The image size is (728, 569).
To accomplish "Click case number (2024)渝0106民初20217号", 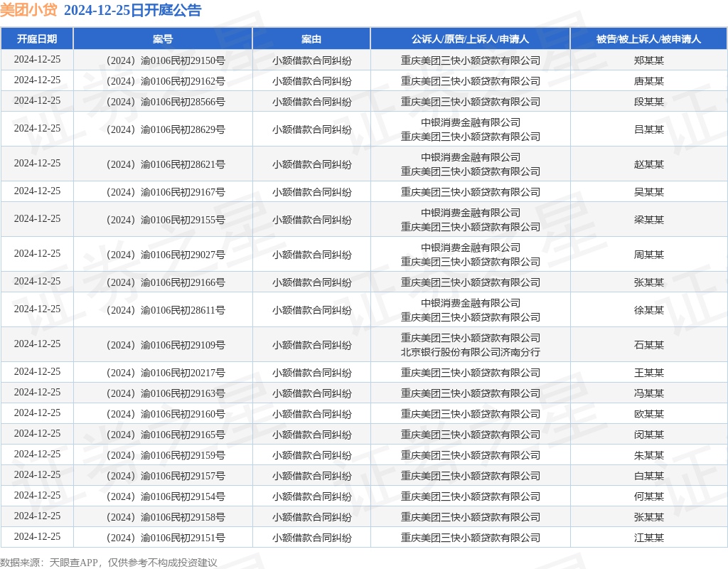I will click(166, 373).
